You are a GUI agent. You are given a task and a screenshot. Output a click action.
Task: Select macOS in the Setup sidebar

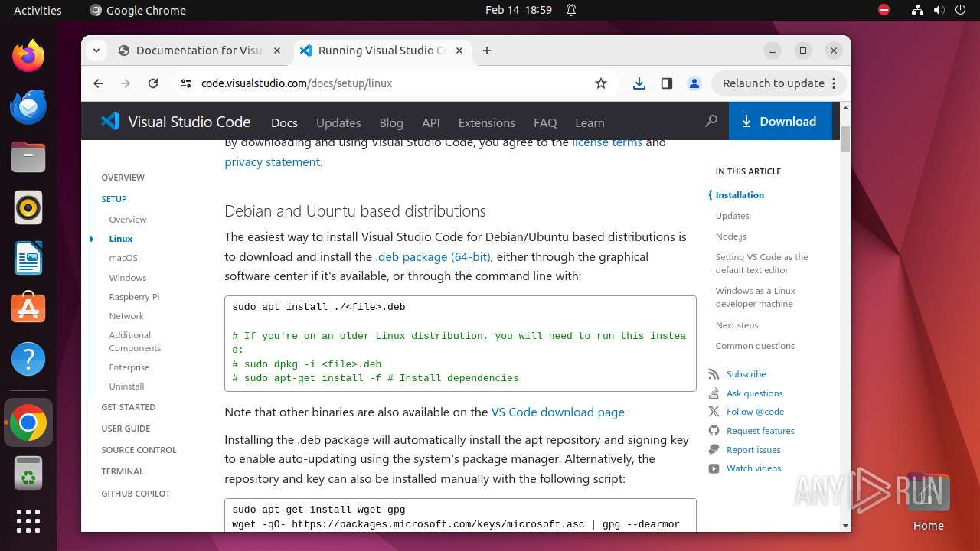tap(123, 258)
